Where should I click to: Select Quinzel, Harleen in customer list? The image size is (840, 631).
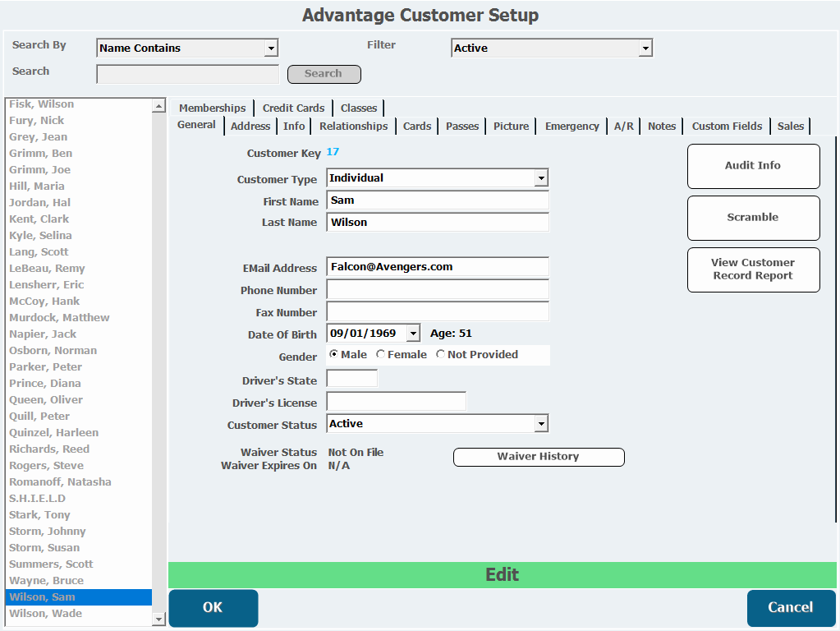point(78,433)
